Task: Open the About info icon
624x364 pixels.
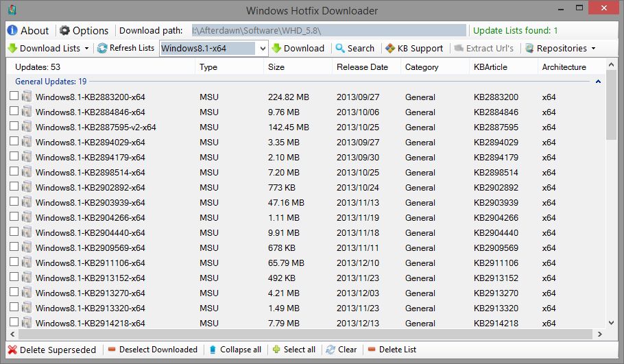Action: [x=12, y=30]
